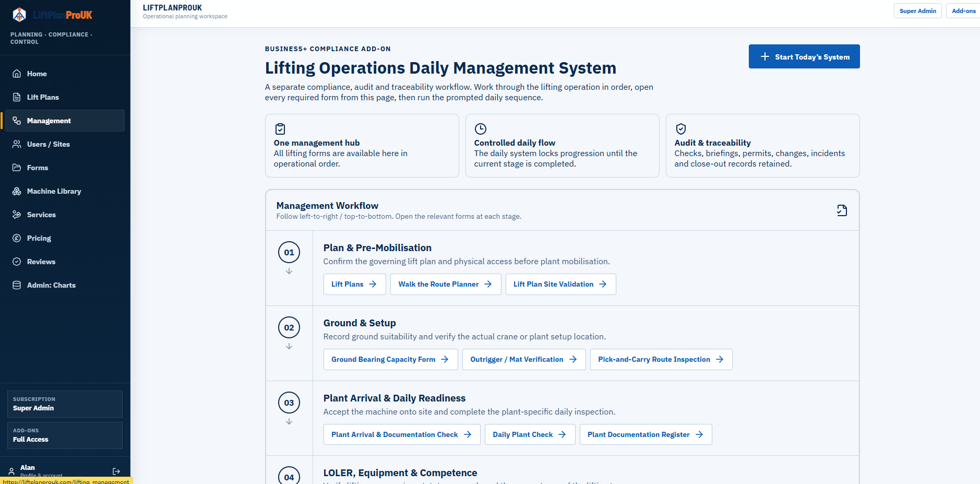Click the Controlled daily flow card
The image size is (980, 484).
click(x=563, y=146)
